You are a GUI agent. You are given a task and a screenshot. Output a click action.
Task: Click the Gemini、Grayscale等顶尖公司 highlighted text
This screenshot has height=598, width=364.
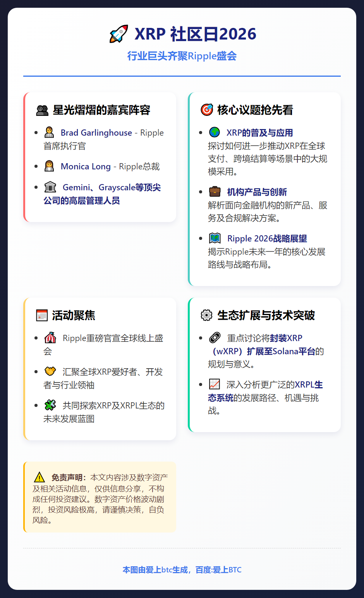point(102,194)
